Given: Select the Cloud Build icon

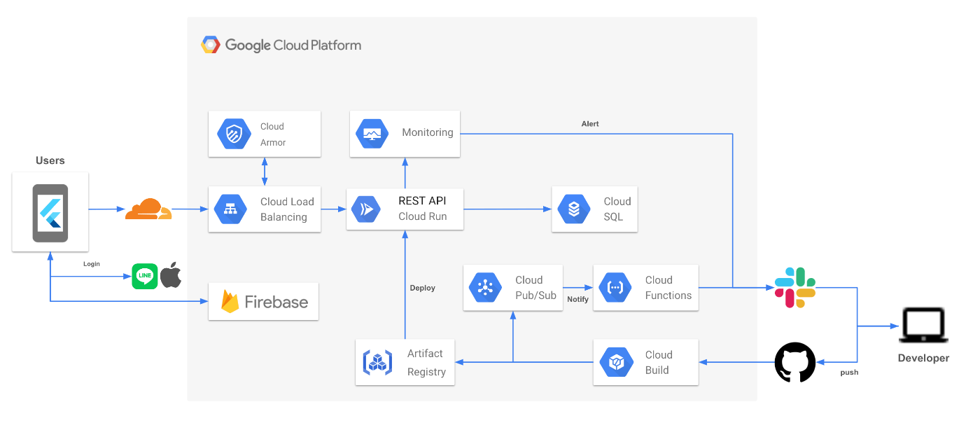Looking at the screenshot, I should 616,362.
